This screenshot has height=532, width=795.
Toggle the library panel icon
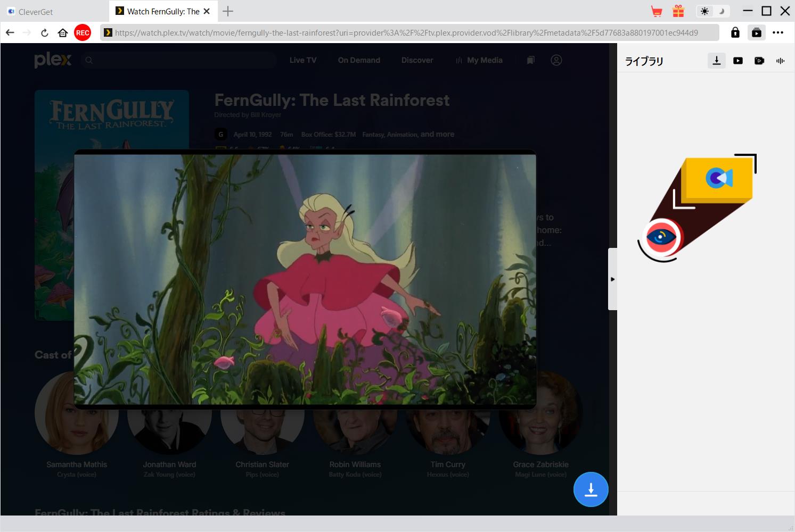[x=756, y=32]
